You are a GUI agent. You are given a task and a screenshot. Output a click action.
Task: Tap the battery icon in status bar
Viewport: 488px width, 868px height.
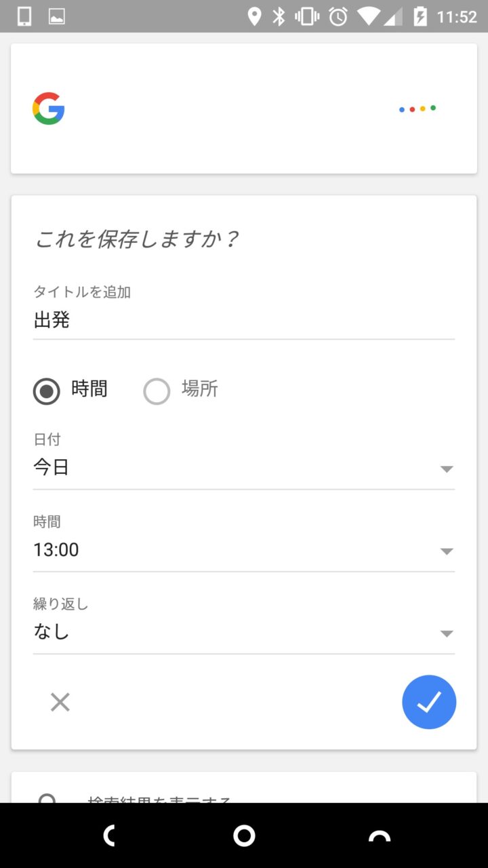420,16
